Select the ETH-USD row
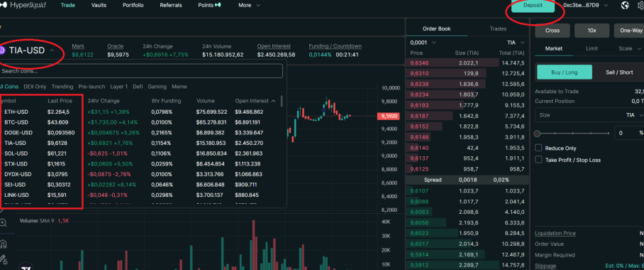The width and height of the screenshot is (644, 270). 140,112
